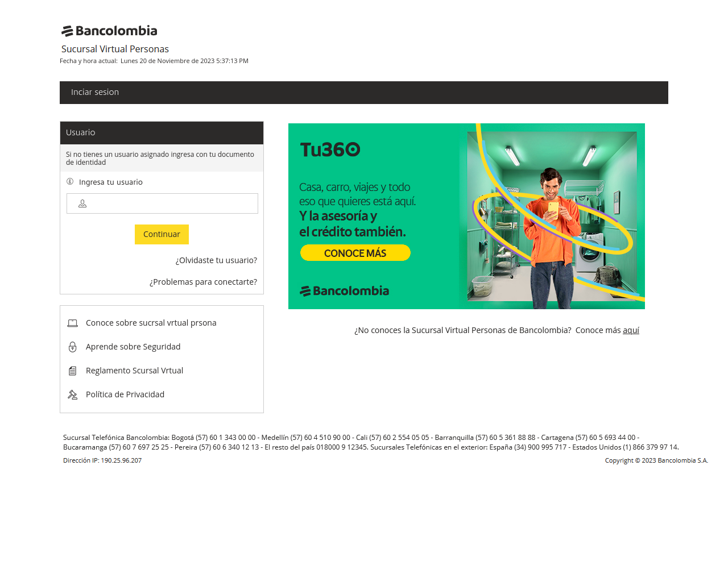Click the Bancolombia logo inside the green banner
This screenshot has width=728, height=582.
(x=345, y=291)
